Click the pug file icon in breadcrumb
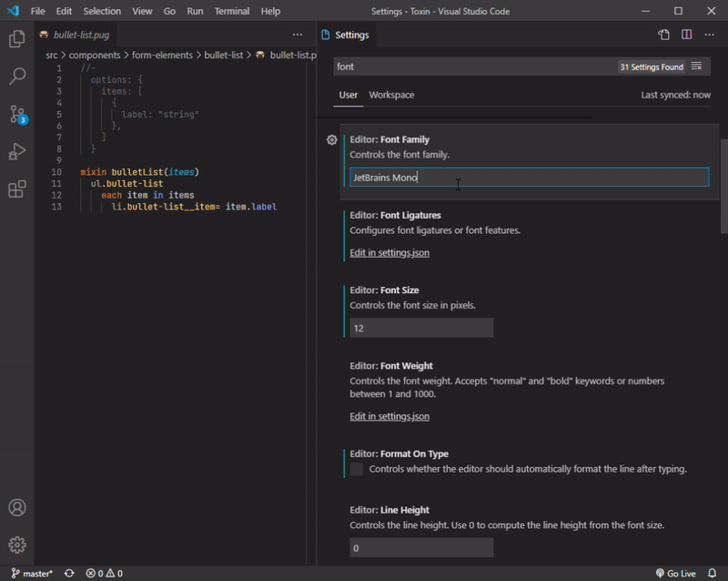 coord(260,55)
